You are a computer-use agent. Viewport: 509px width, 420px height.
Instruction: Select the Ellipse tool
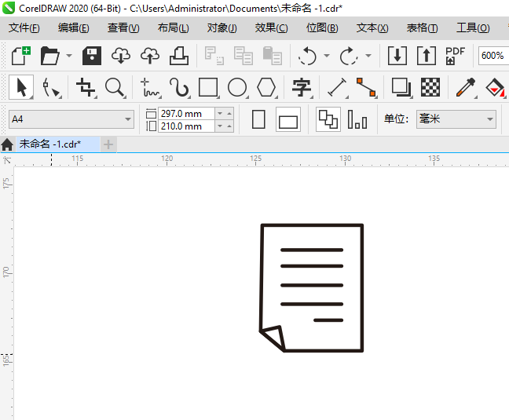[237, 87]
